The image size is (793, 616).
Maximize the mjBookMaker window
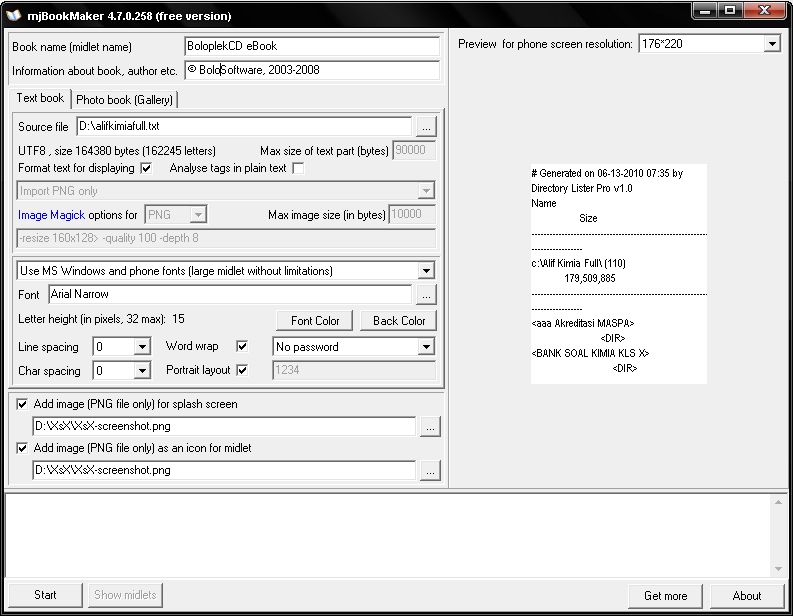(730, 11)
